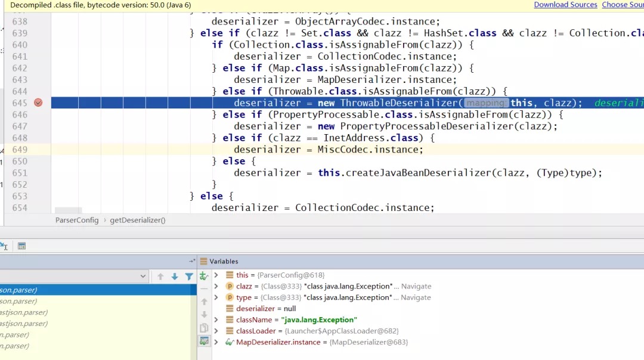Click the restore layout pin icon

coord(192,261)
